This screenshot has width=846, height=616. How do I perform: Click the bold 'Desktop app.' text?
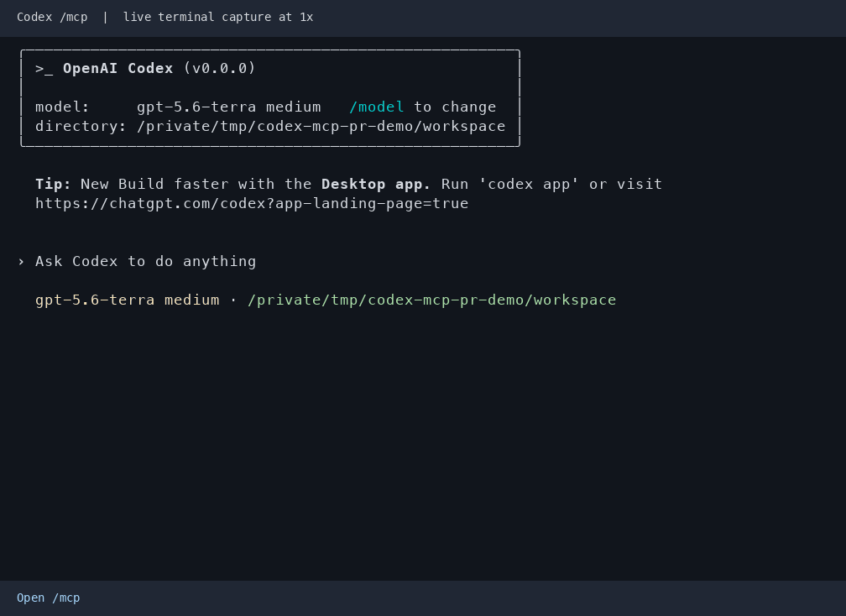376,184
